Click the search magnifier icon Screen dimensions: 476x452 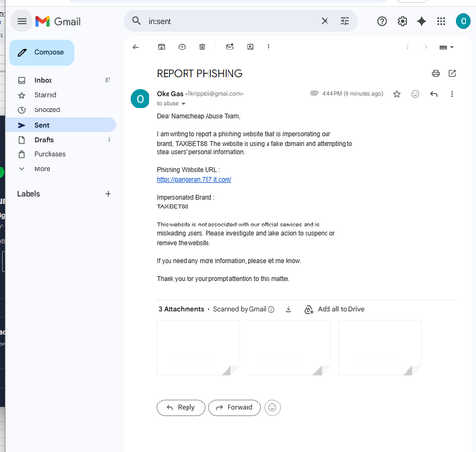click(136, 21)
